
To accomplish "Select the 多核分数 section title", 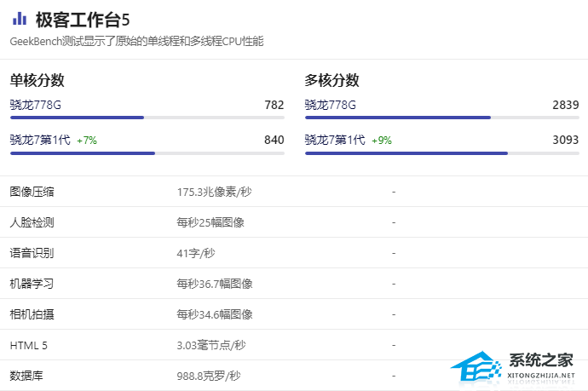I will pos(331,81).
